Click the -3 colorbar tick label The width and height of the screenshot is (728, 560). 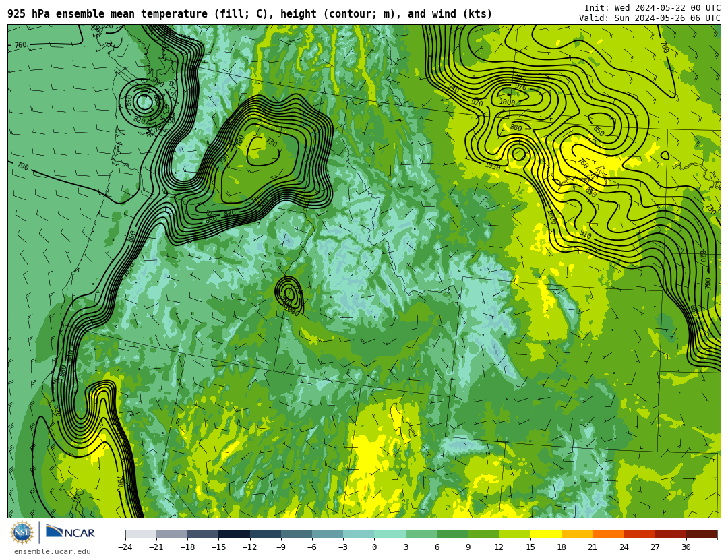pos(342,547)
